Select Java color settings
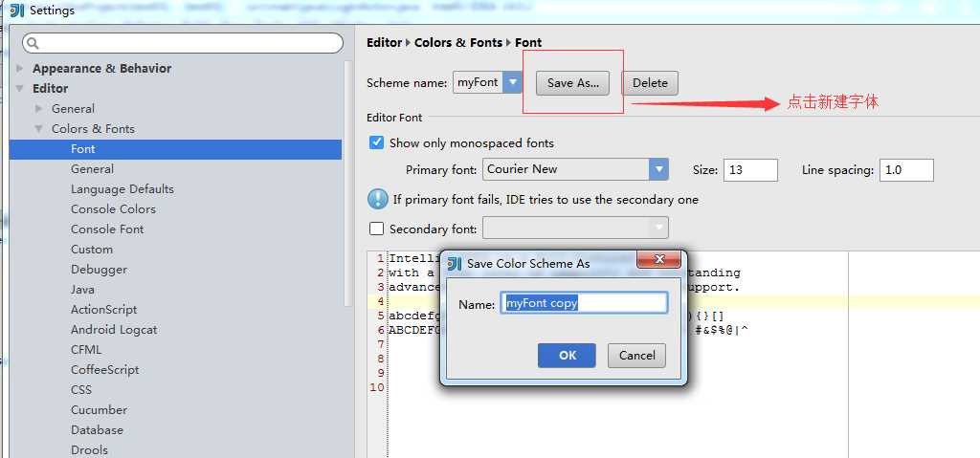 82,290
